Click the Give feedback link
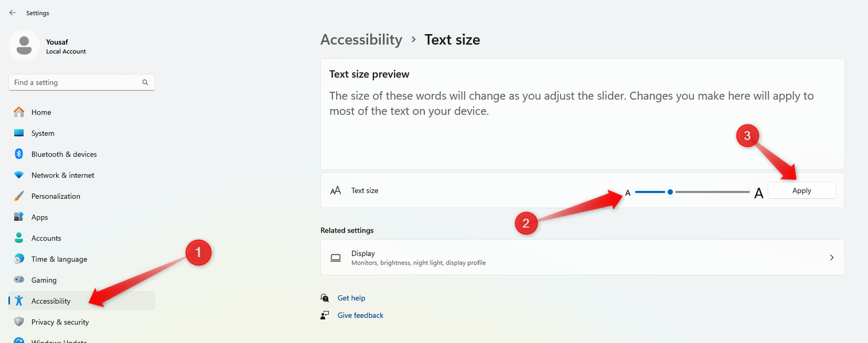Image resolution: width=868 pixels, height=343 pixels. click(360, 316)
